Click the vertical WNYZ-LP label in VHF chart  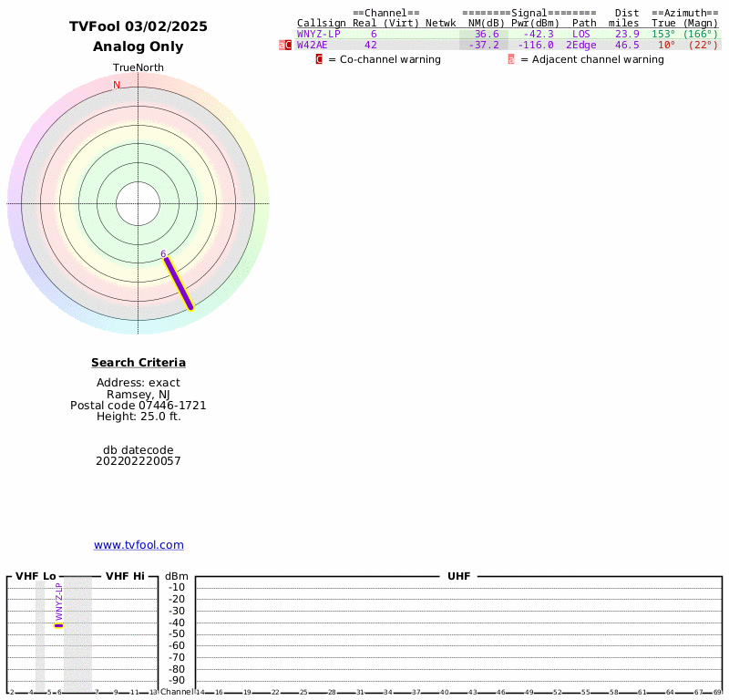click(x=59, y=602)
